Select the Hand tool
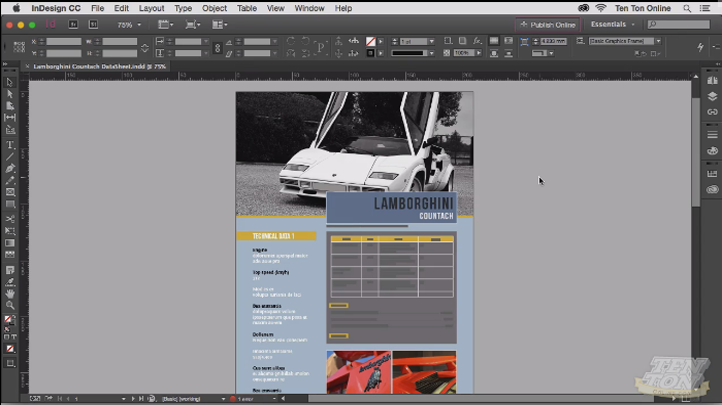 [x=10, y=294]
